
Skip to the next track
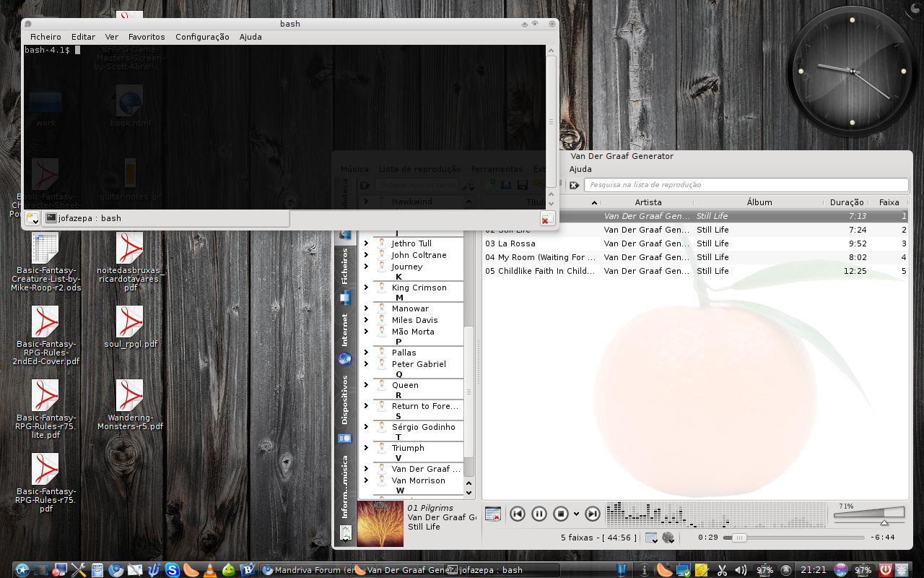tap(593, 514)
